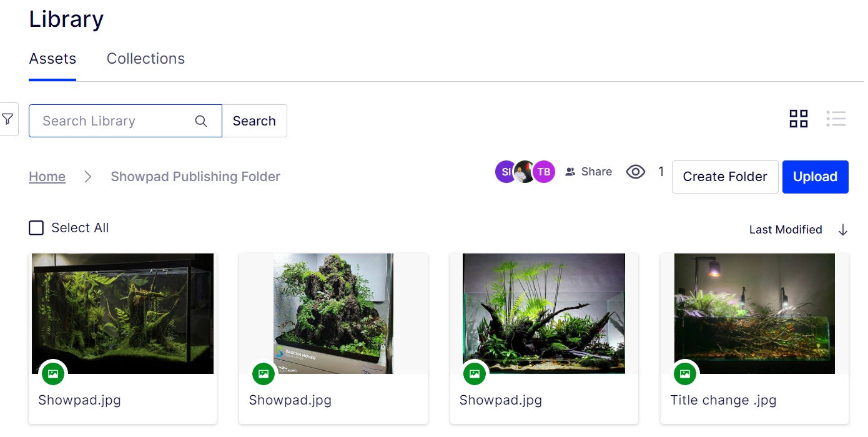Click the breadcrumb chevron after Home
This screenshot has height=437, width=868.
click(87, 177)
